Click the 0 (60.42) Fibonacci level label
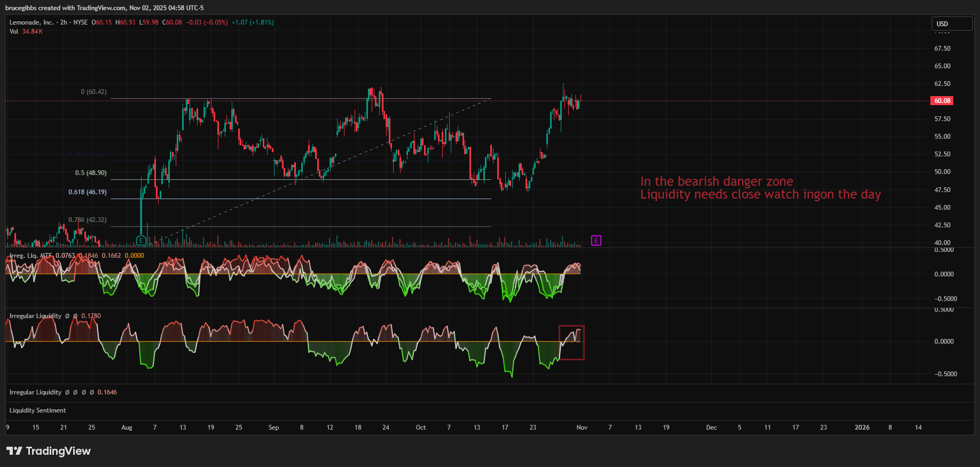Viewport: 980px width, 467px height. click(x=93, y=92)
